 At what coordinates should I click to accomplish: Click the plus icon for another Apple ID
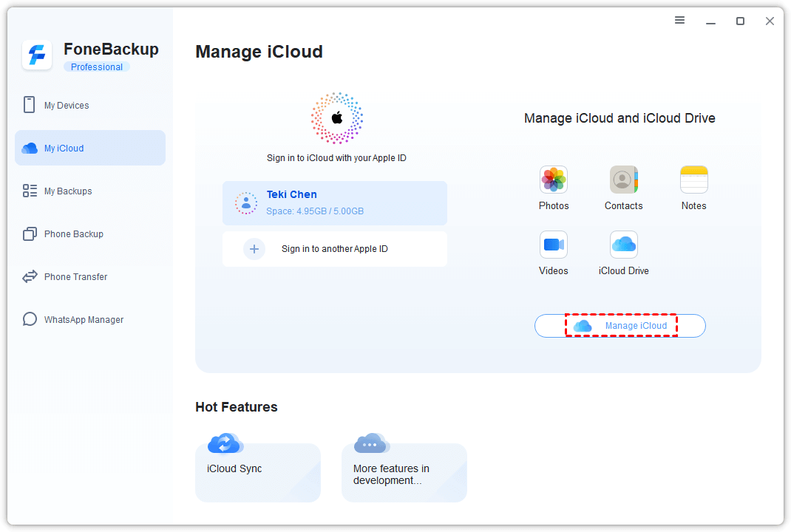click(254, 249)
